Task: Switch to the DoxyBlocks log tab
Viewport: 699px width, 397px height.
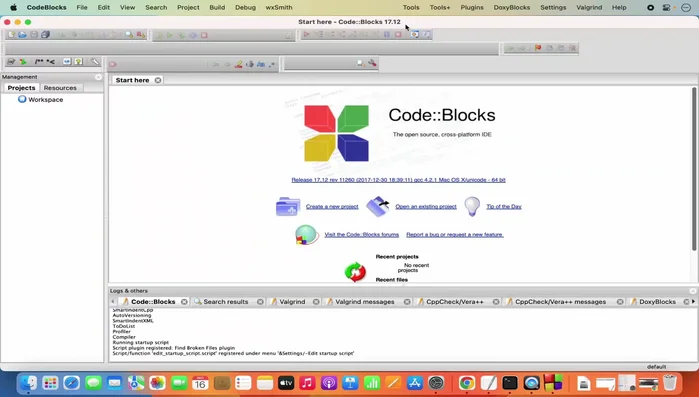Action: click(657, 302)
